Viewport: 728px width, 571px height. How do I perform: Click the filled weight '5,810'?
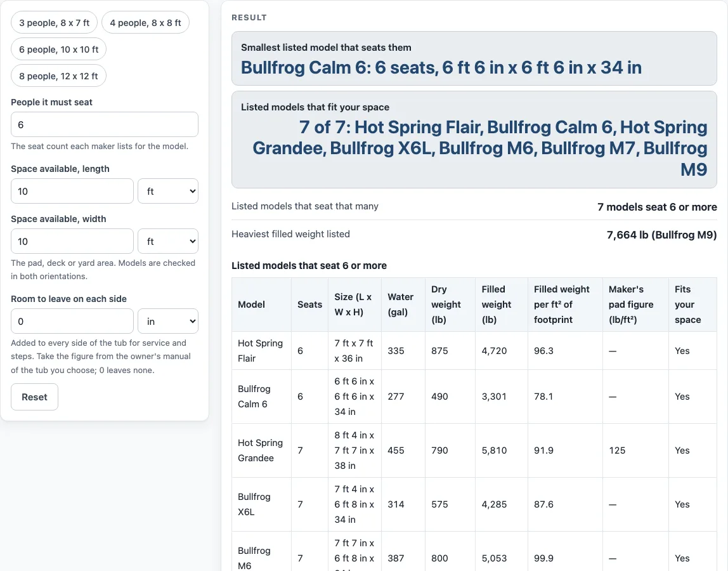[494, 450]
